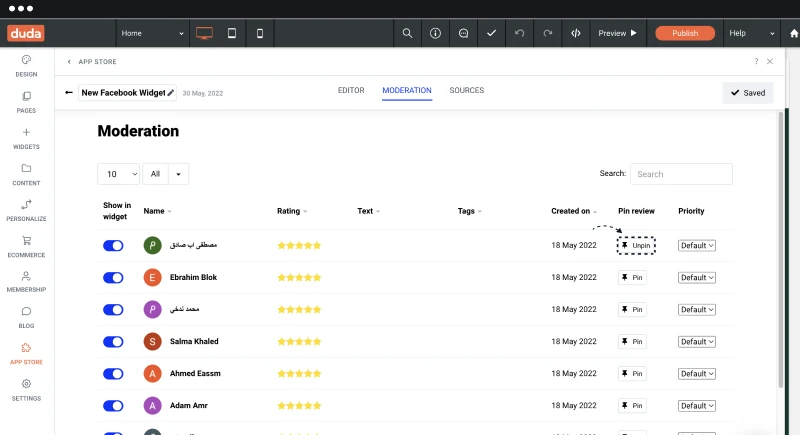This screenshot has width=800, height=435.
Task: Open Priority dropdown for first pinned review
Action: (696, 246)
